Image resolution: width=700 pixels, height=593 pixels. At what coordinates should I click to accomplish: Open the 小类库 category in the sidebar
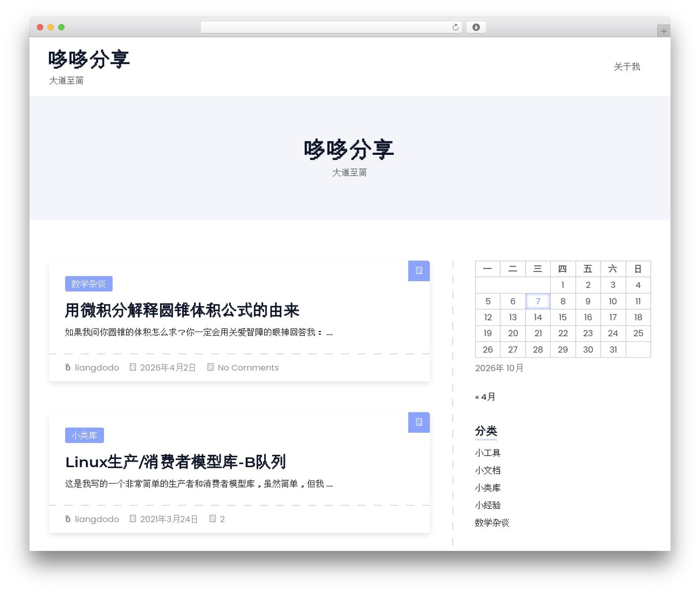pos(488,488)
